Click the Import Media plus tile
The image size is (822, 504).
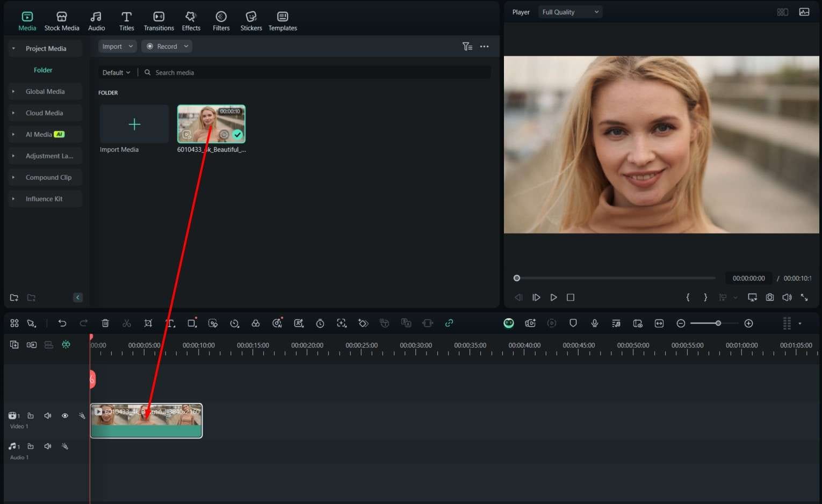tap(134, 124)
